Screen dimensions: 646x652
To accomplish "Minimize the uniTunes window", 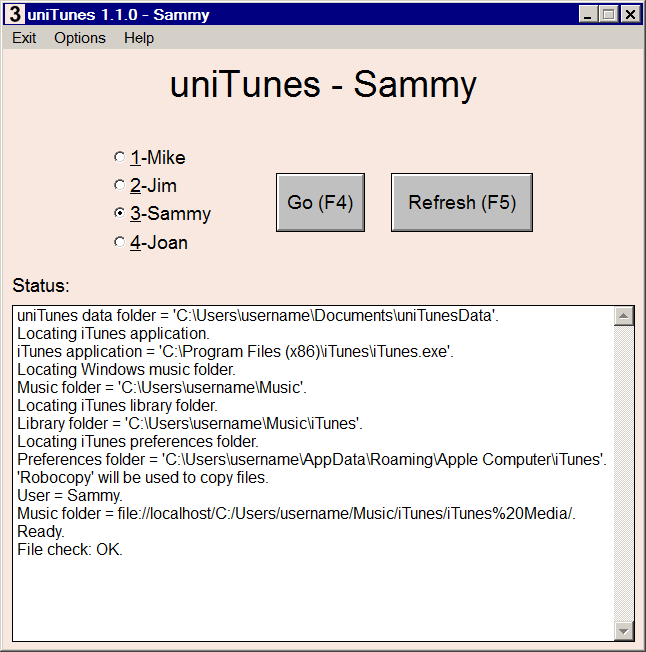I will 588,15.
